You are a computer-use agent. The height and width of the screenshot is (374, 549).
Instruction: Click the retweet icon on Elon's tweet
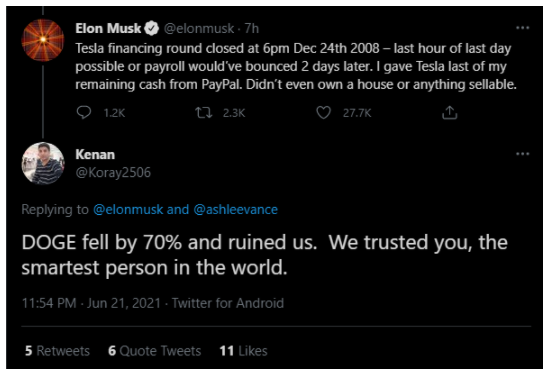click(203, 113)
